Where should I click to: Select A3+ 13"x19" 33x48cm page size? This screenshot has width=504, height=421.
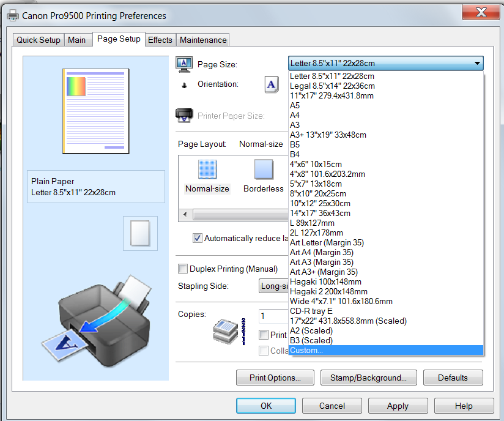pyautogui.click(x=386, y=135)
